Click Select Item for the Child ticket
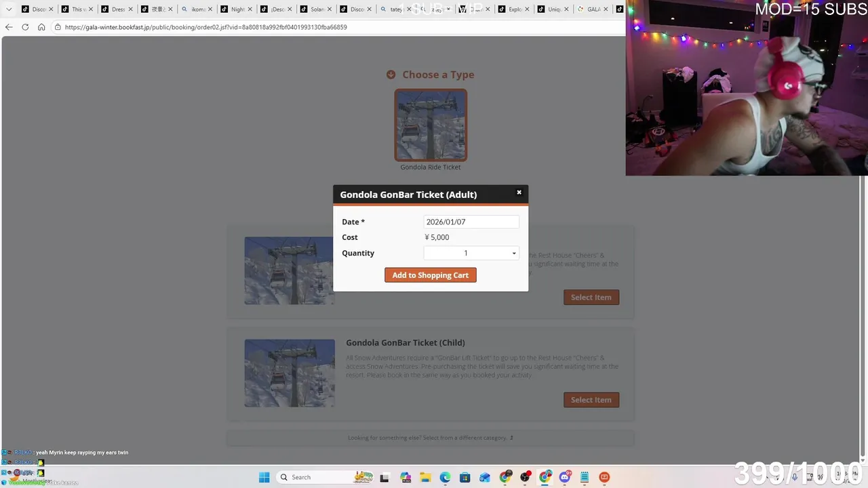The image size is (868, 488). (591, 400)
